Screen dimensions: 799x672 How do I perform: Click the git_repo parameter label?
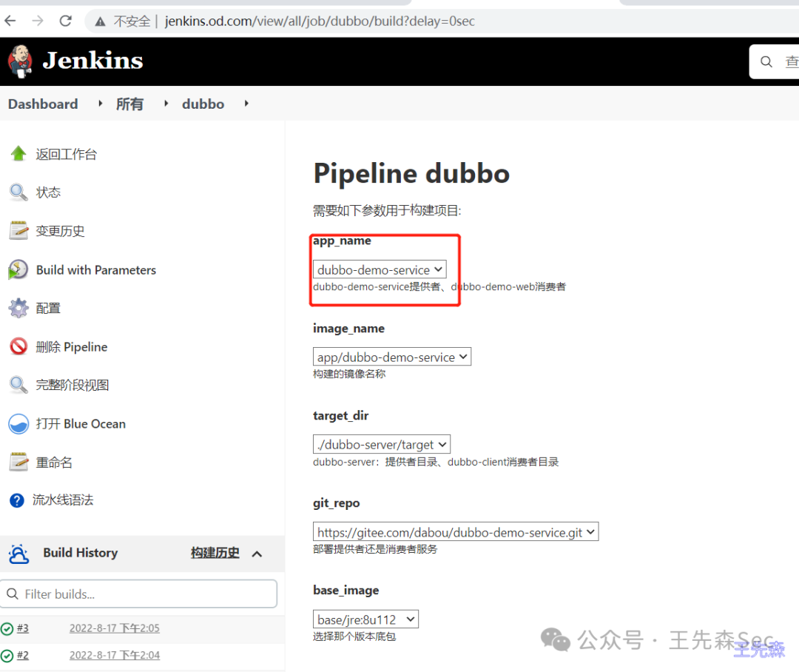coord(337,503)
